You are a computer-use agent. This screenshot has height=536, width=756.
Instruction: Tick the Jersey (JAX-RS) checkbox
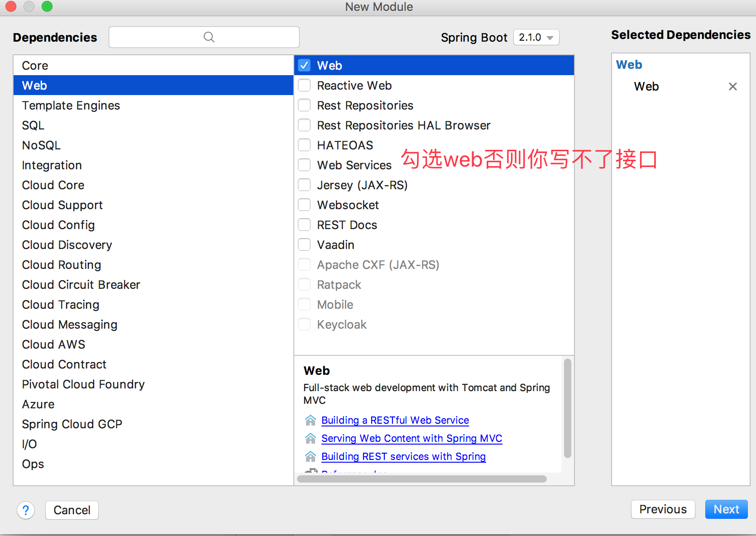(x=304, y=185)
